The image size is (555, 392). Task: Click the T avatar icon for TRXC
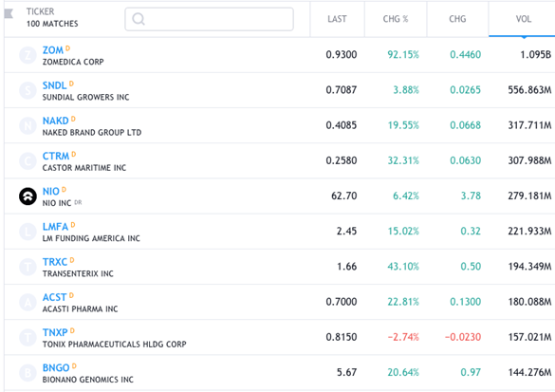[x=28, y=267]
